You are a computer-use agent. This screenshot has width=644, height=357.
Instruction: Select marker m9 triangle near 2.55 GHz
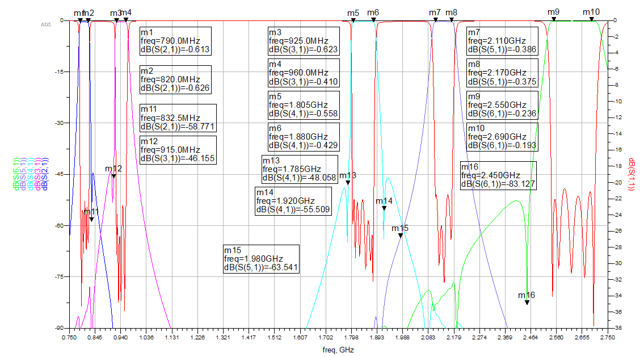coord(554,19)
